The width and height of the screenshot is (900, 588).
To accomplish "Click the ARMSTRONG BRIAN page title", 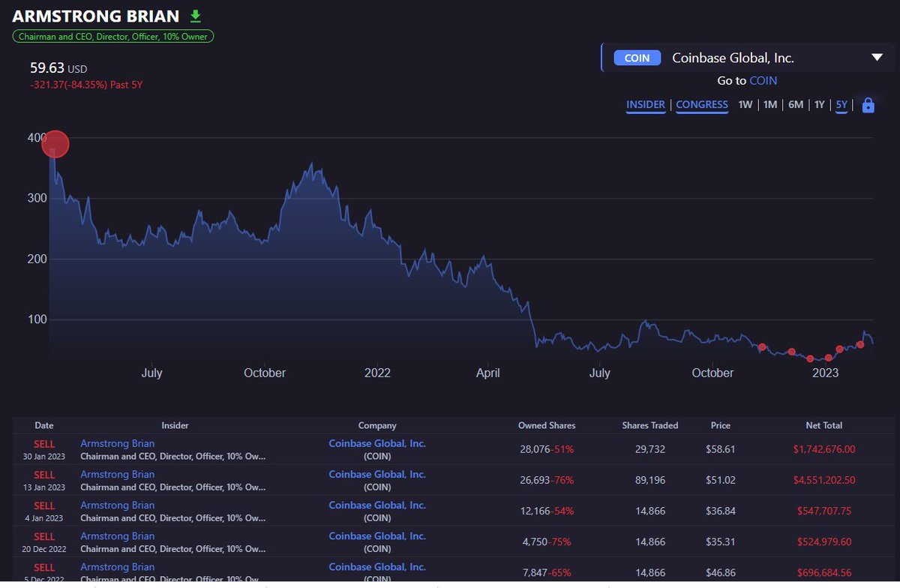I will tap(96, 16).
